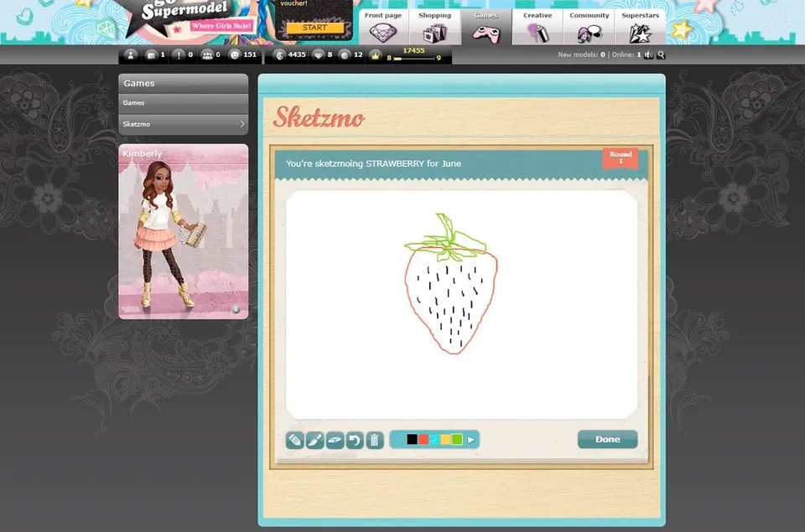Open the magnifying glass search icon
Screen dimensions: 805x532
coord(662,55)
